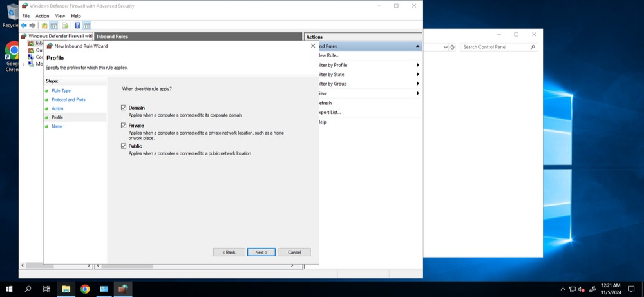Uncheck the Public profile checkbox

[x=124, y=146]
